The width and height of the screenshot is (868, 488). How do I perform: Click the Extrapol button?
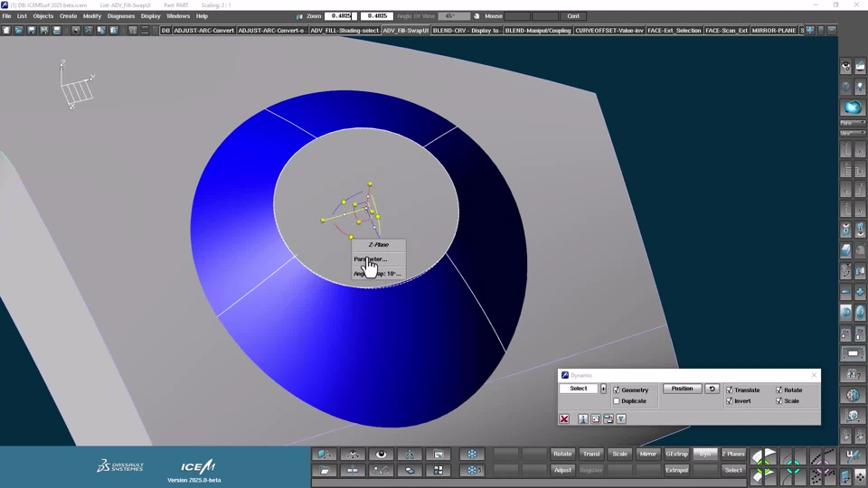676,470
